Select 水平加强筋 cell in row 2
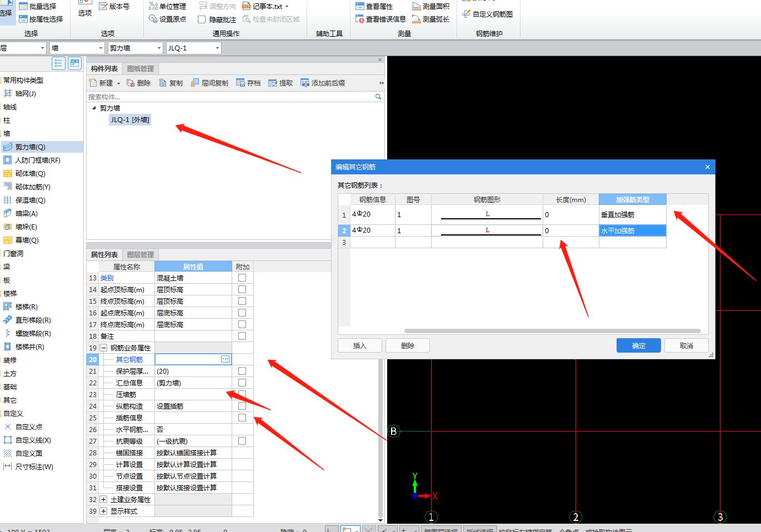 [632, 230]
